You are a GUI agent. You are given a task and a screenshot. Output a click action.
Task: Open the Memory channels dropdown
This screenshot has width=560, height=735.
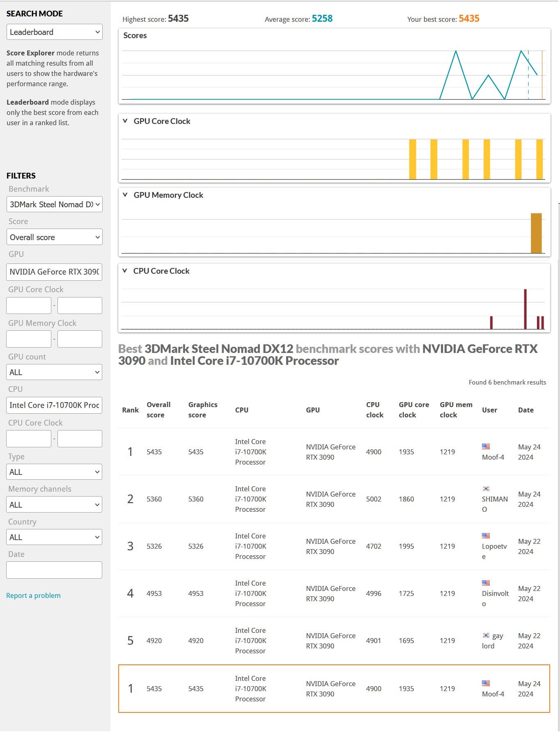[x=54, y=505]
